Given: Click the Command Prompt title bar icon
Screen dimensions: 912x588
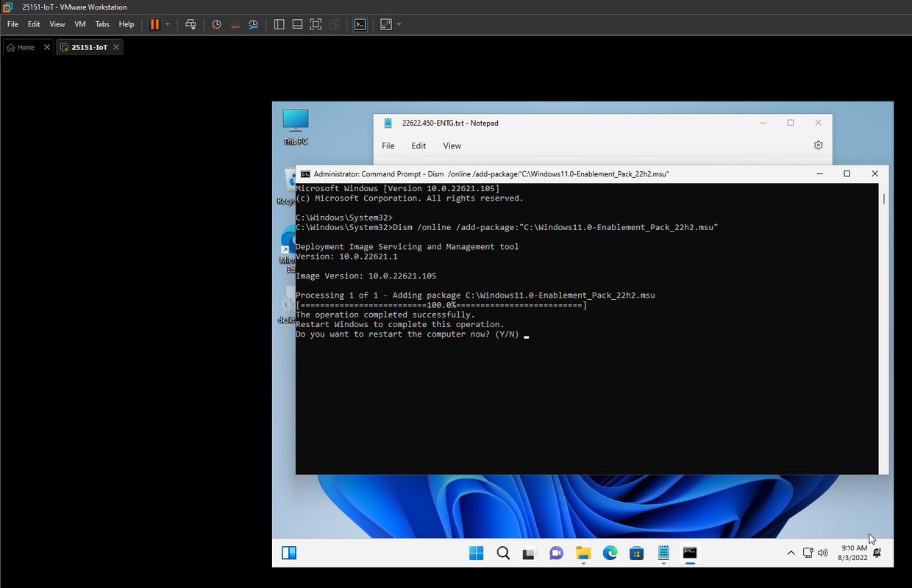Looking at the screenshot, I should point(305,174).
